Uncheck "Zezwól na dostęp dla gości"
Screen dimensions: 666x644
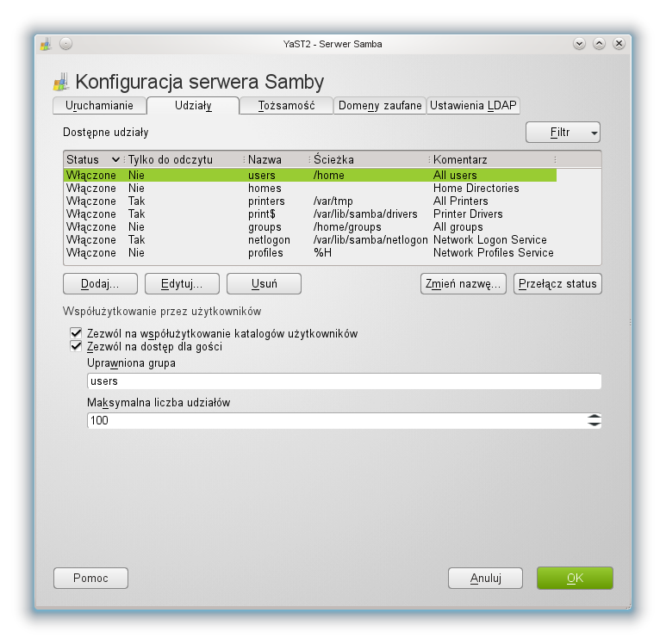point(76,346)
